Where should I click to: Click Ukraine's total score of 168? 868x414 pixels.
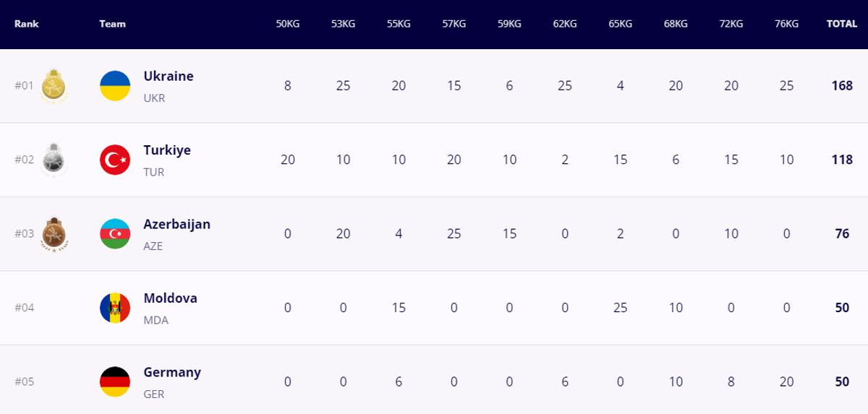click(x=842, y=86)
